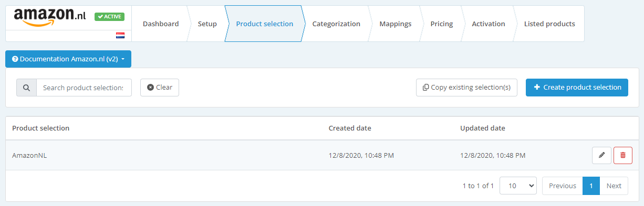Click Copy existing selection(s) button
Viewport: 644px width, 206px height.
[x=466, y=88]
